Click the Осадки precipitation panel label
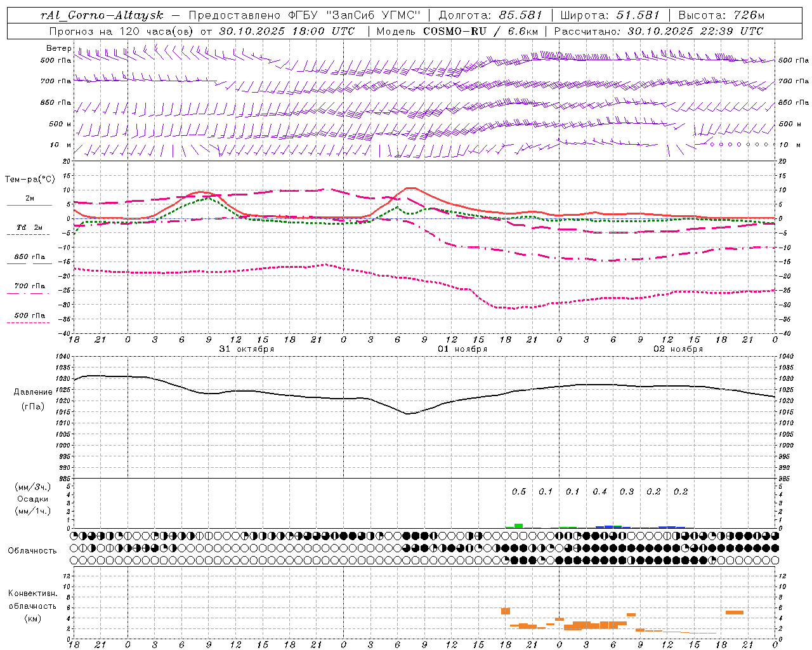This screenshot has width=812, height=650. pos(33,499)
